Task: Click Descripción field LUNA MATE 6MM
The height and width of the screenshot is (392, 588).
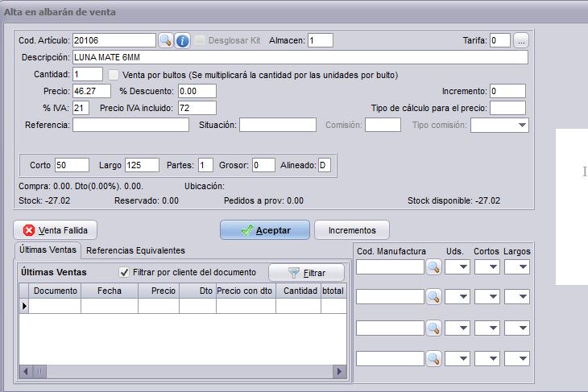Action: tap(300, 57)
